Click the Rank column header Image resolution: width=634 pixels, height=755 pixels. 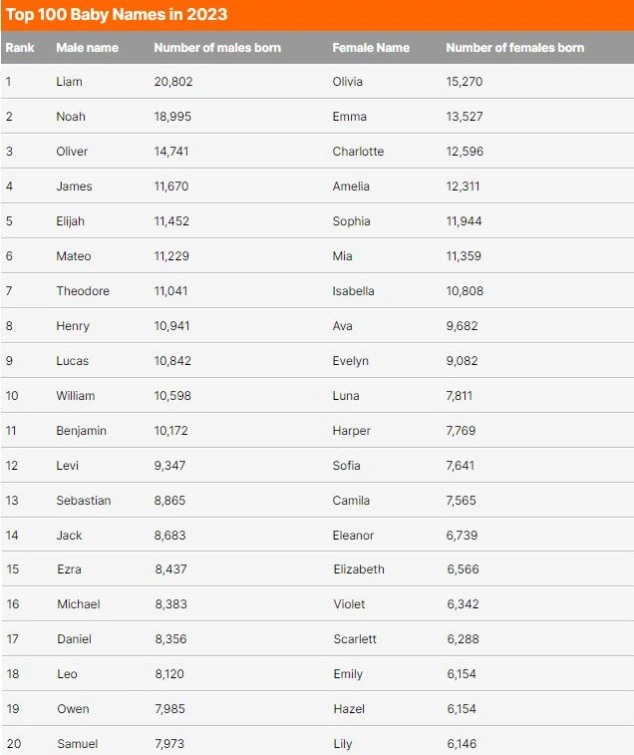point(20,48)
